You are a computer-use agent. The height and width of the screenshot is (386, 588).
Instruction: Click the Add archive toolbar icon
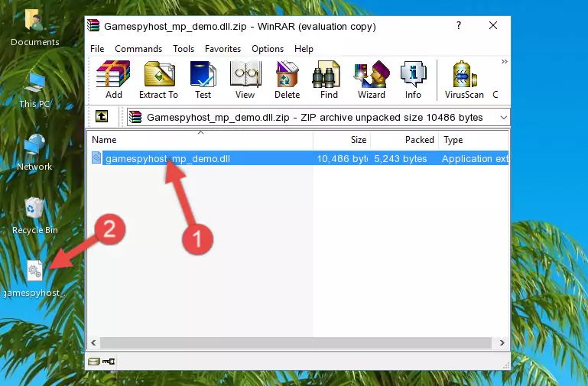[x=113, y=79]
